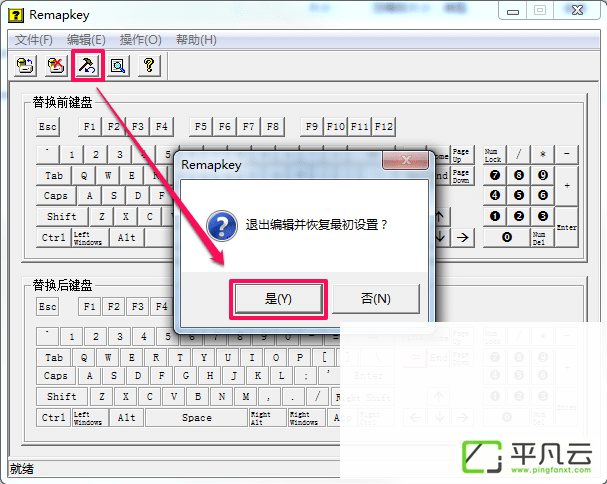Click G key in 替换后键盘
This screenshot has height=484, width=607.
pyautogui.click(x=186, y=376)
